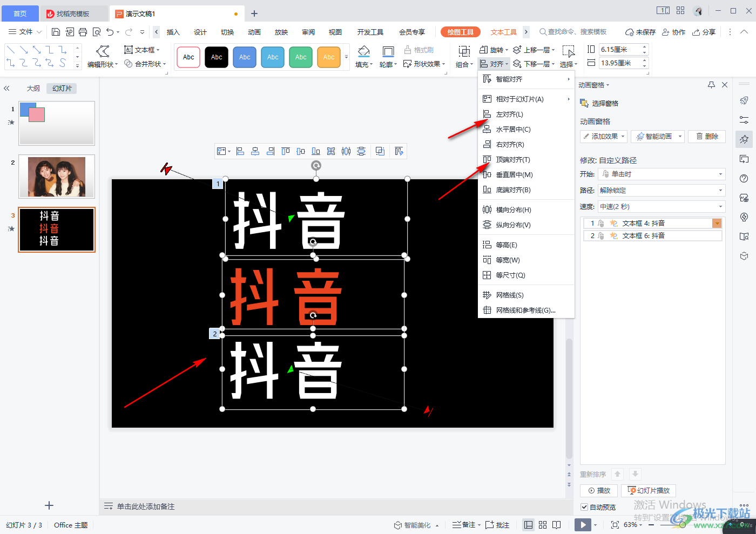Click the Share (分享) button
Viewport: 756px width, 534px height.
pos(704,32)
